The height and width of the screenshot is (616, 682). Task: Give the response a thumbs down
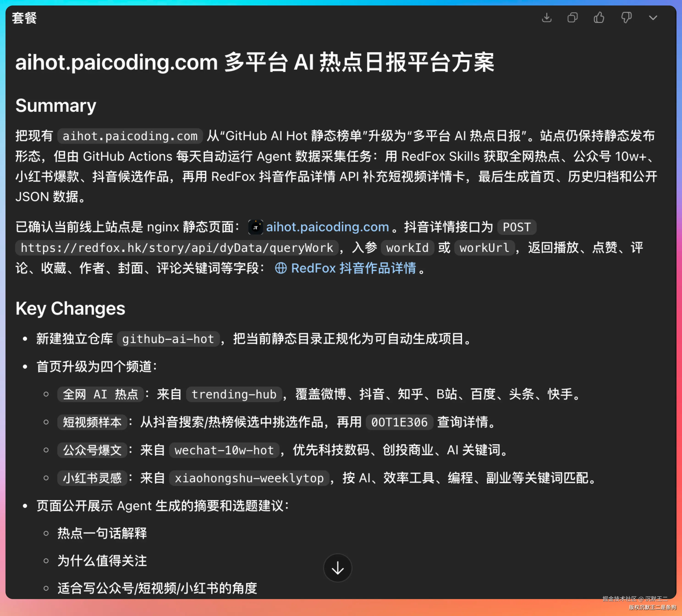[x=626, y=18]
